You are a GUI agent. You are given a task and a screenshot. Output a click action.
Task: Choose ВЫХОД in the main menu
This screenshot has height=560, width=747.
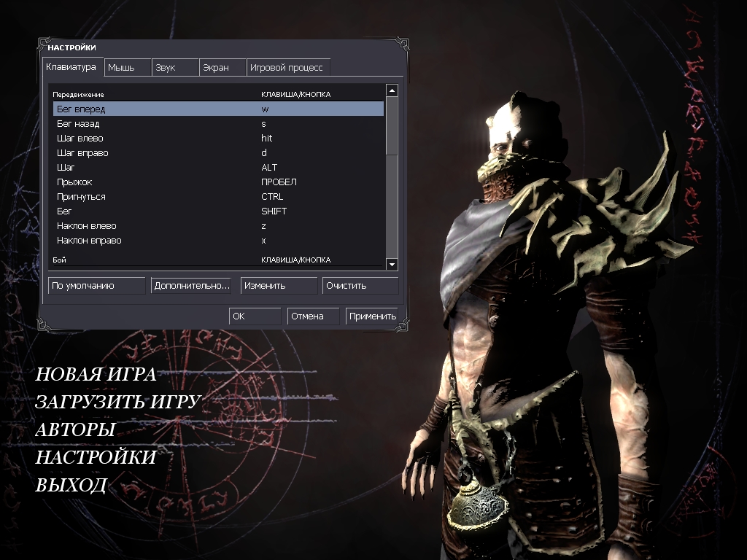(x=71, y=485)
